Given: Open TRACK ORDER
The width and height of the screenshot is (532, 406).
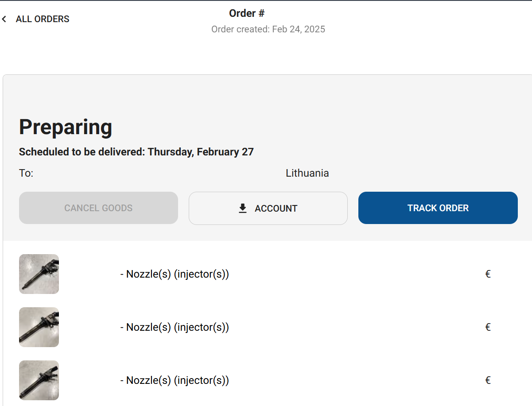Looking at the screenshot, I should [x=438, y=208].
